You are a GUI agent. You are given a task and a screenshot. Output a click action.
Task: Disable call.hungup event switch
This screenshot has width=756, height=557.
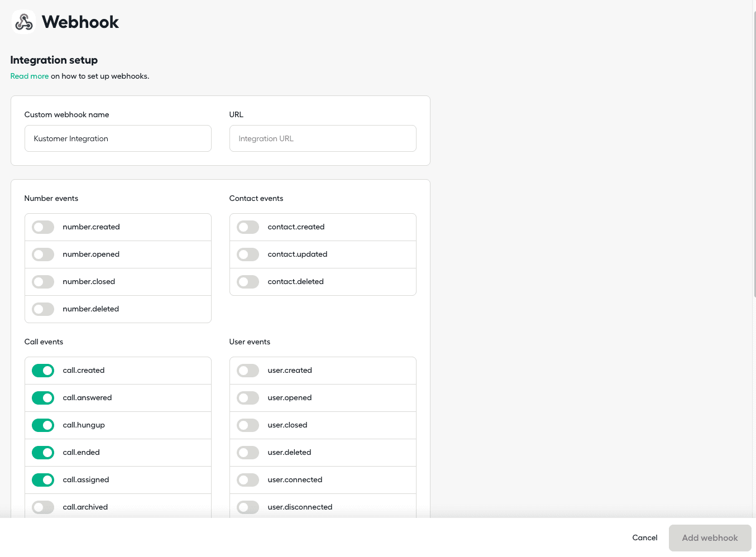(43, 425)
